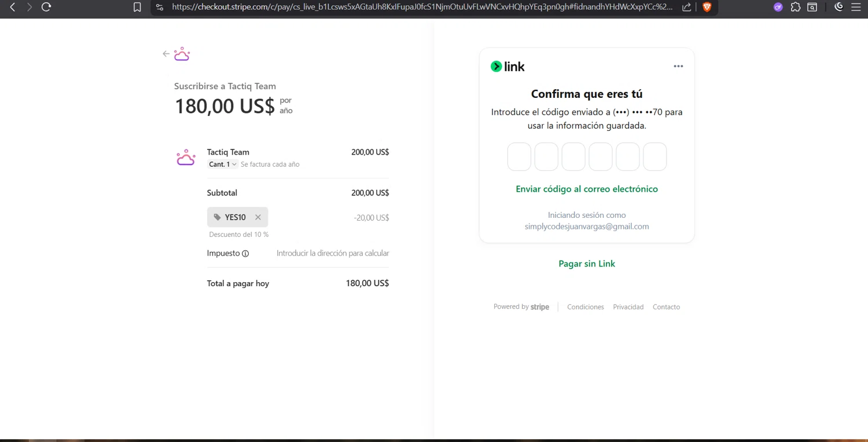Click the 'Descuento del 10 %' note
The width and height of the screenshot is (868, 442).
[239, 235]
